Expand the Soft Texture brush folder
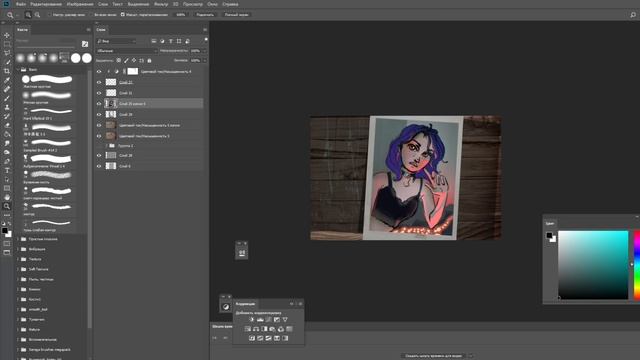 click(x=18, y=269)
